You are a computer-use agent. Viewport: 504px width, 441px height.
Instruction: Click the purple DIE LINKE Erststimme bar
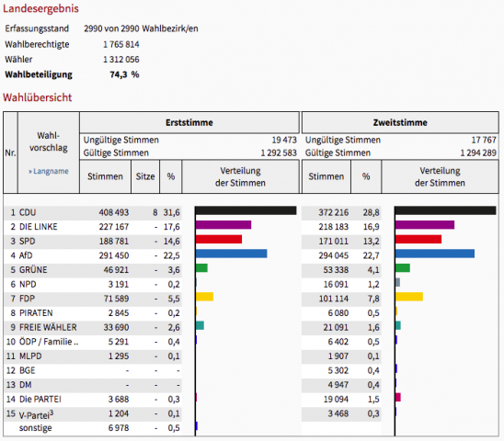point(223,225)
